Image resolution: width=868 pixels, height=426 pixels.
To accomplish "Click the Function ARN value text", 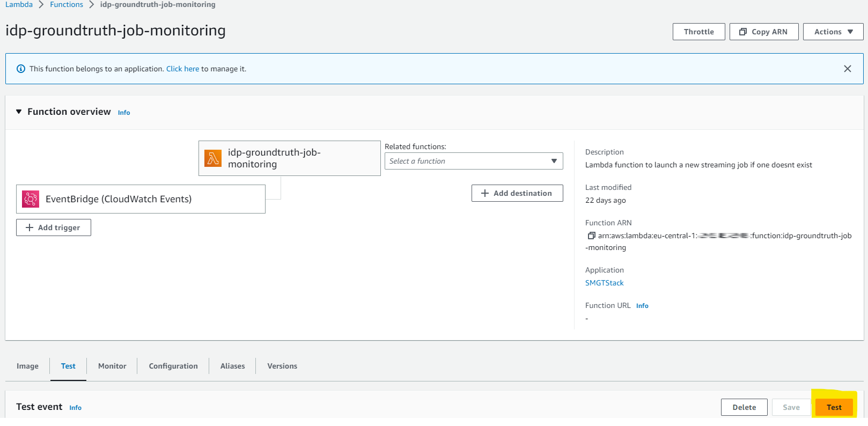I will coord(719,241).
